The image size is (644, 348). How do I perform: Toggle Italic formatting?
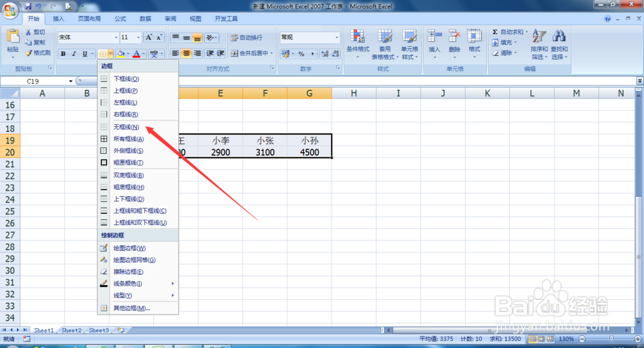pos(74,54)
